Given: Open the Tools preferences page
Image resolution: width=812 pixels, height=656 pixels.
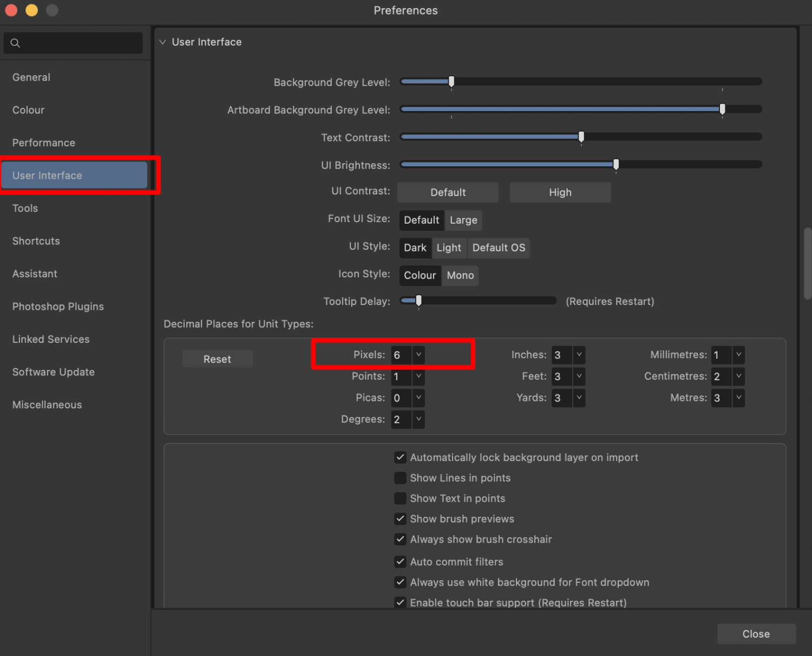Looking at the screenshot, I should coord(25,208).
